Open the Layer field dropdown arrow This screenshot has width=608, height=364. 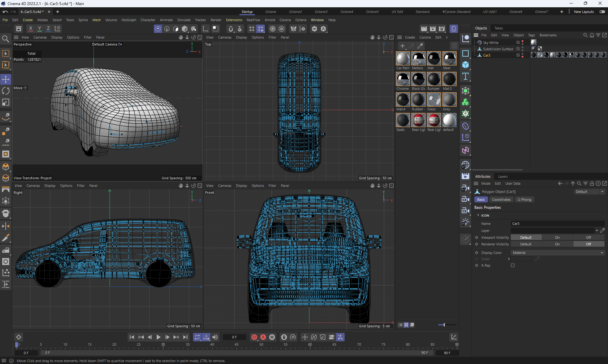pyautogui.click(x=597, y=231)
